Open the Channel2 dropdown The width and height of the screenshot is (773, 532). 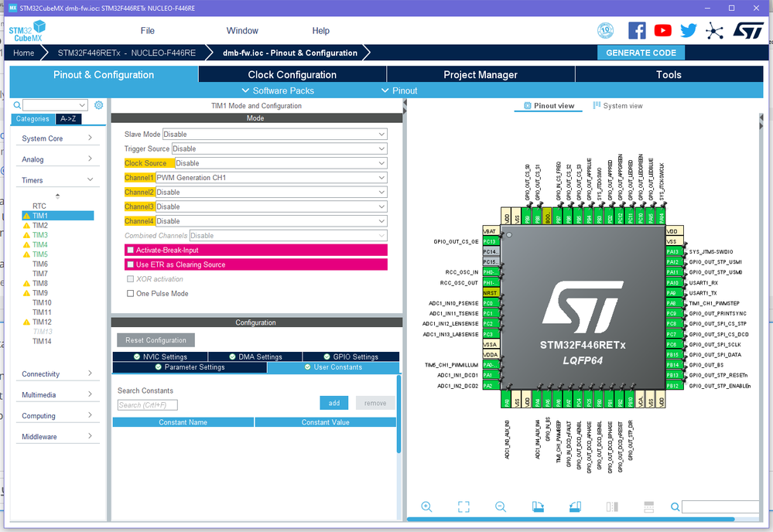click(271, 192)
